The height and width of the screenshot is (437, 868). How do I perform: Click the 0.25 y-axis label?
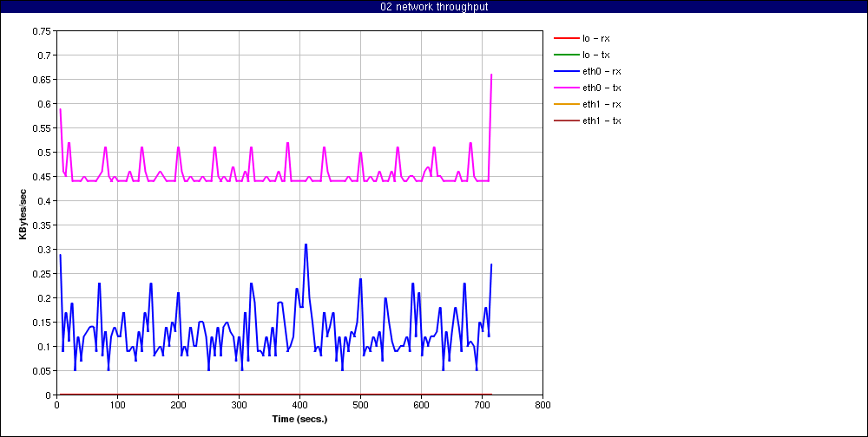tap(42, 274)
